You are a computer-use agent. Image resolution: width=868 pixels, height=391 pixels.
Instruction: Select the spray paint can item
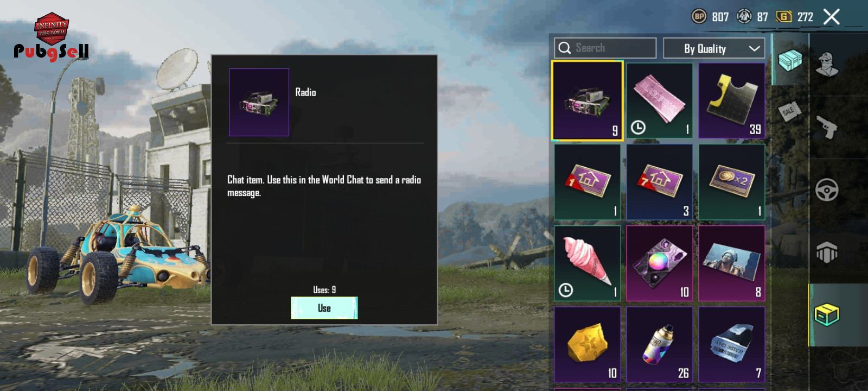[660, 344]
